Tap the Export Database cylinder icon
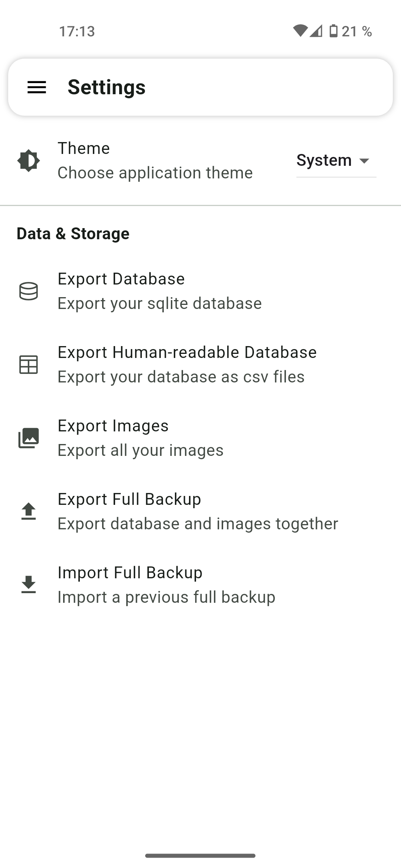The image size is (401, 868). tap(29, 291)
